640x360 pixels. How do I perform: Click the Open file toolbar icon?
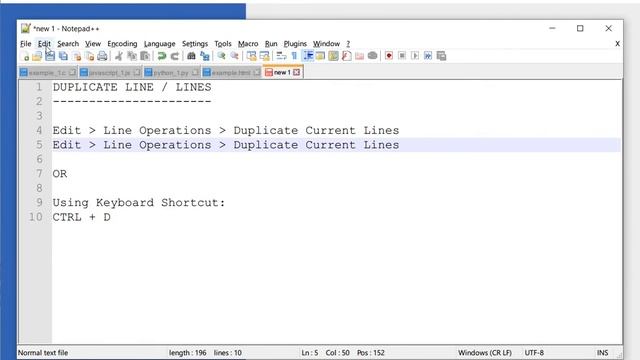click(x=37, y=56)
